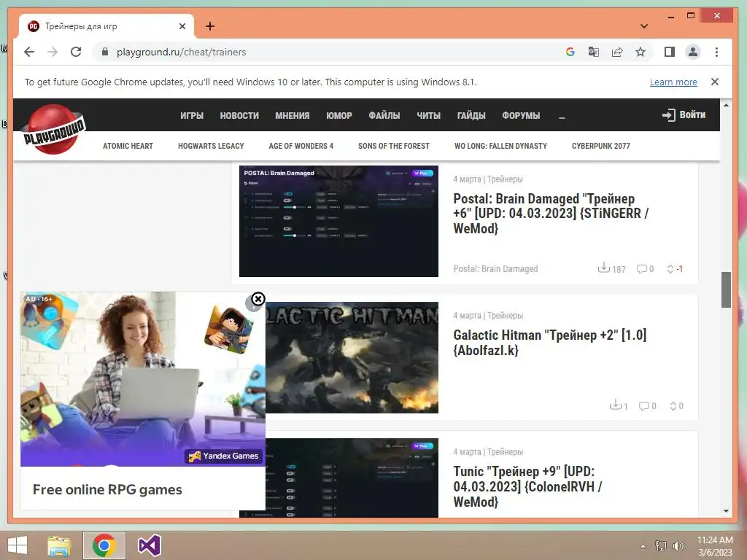This screenshot has width=747, height=560.
Task: Open the Galactic Hitman trainer title
Action: tap(550, 343)
